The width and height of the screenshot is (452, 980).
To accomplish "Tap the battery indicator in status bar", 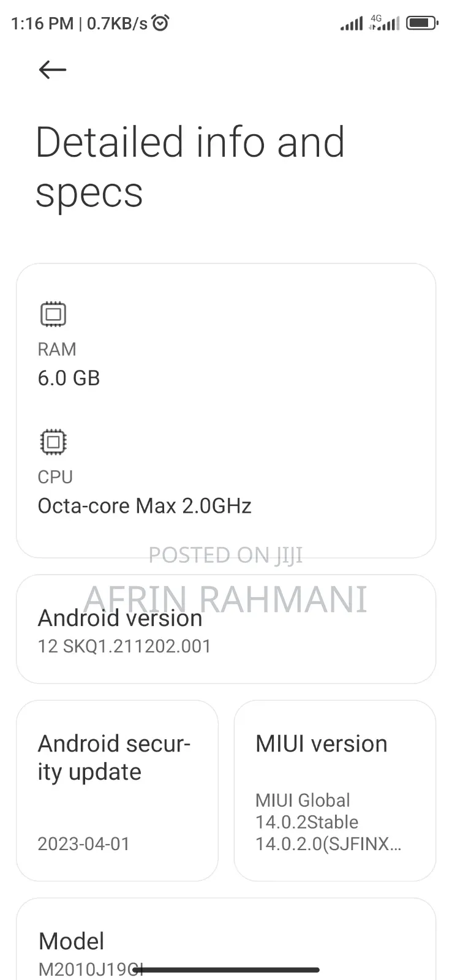I will click(422, 22).
